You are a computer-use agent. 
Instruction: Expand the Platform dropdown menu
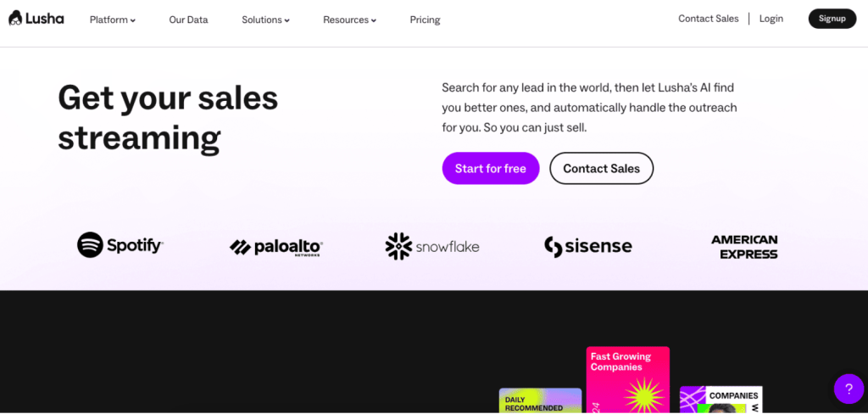(113, 20)
